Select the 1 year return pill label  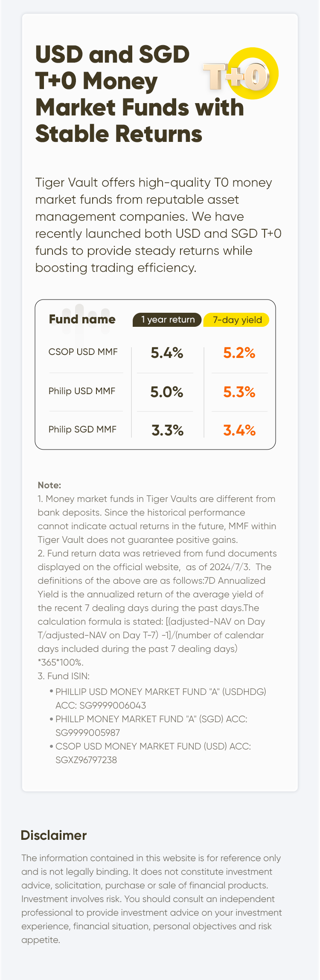click(167, 320)
